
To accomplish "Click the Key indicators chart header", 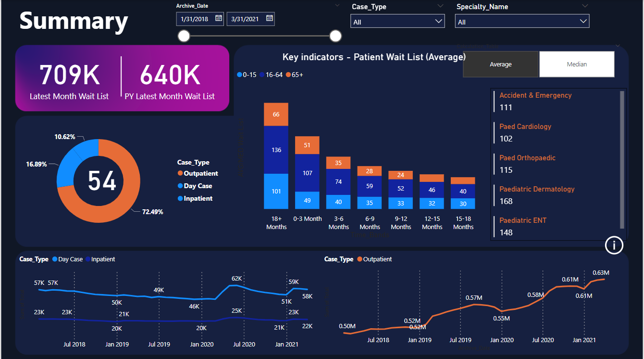I will click(373, 57).
